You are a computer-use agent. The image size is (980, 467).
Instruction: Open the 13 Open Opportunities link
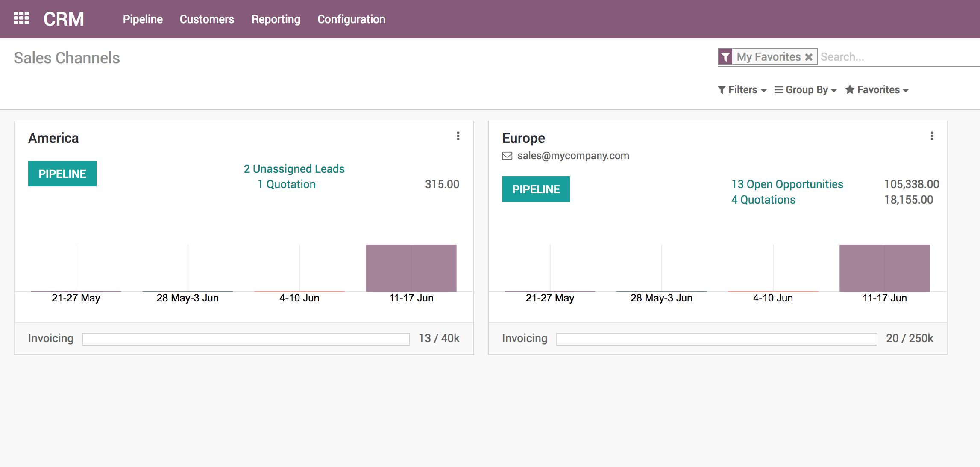pos(787,184)
